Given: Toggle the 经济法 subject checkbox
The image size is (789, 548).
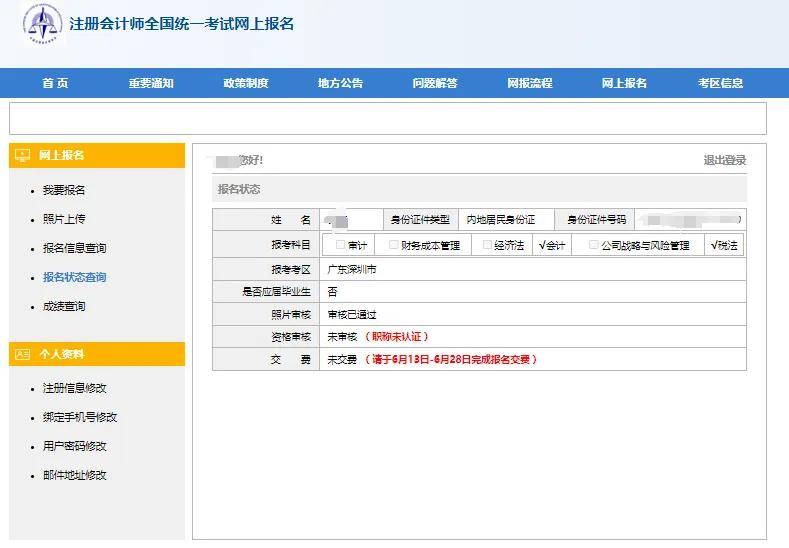Looking at the screenshot, I should (x=487, y=245).
